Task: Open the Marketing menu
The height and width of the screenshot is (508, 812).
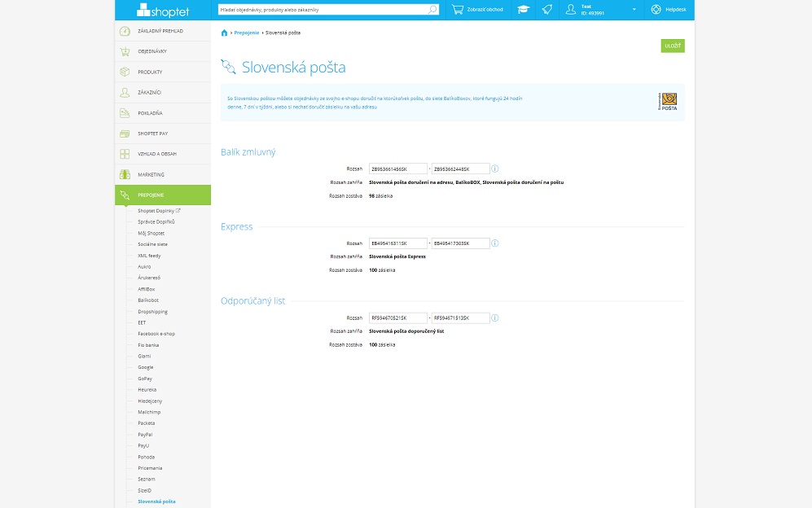Action: (163, 174)
